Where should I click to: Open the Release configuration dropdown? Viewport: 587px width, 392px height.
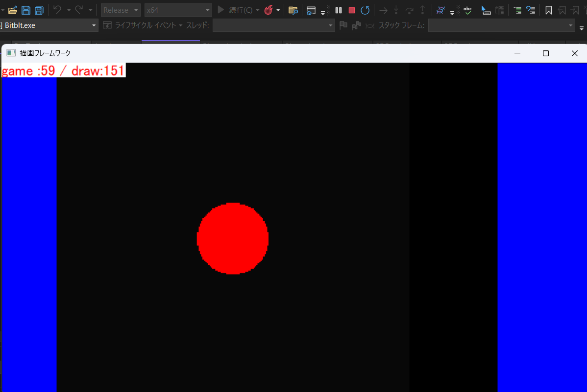coord(121,10)
